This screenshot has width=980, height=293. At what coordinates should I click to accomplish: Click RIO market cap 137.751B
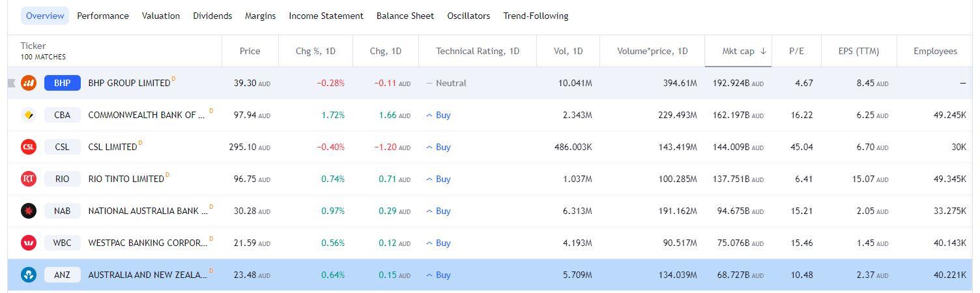[738, 179]
